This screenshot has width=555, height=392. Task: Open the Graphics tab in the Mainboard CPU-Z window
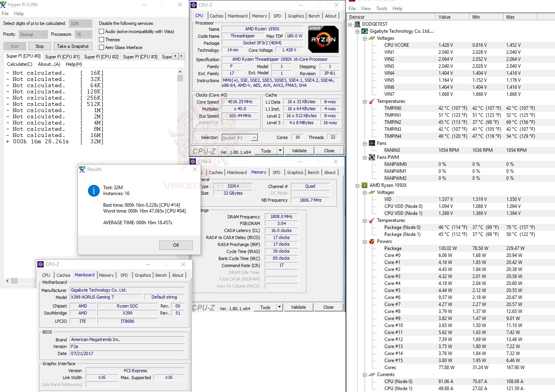(x=143, y=275)
